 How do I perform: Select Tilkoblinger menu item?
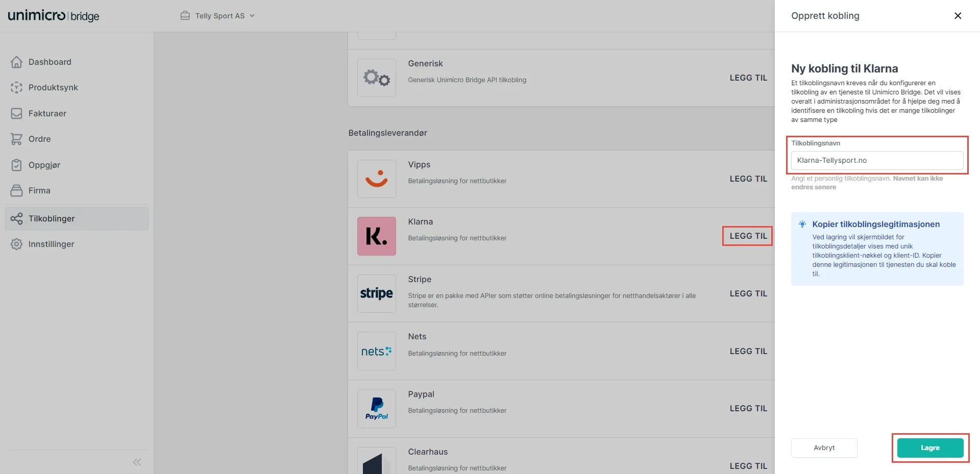coord(77,218)
